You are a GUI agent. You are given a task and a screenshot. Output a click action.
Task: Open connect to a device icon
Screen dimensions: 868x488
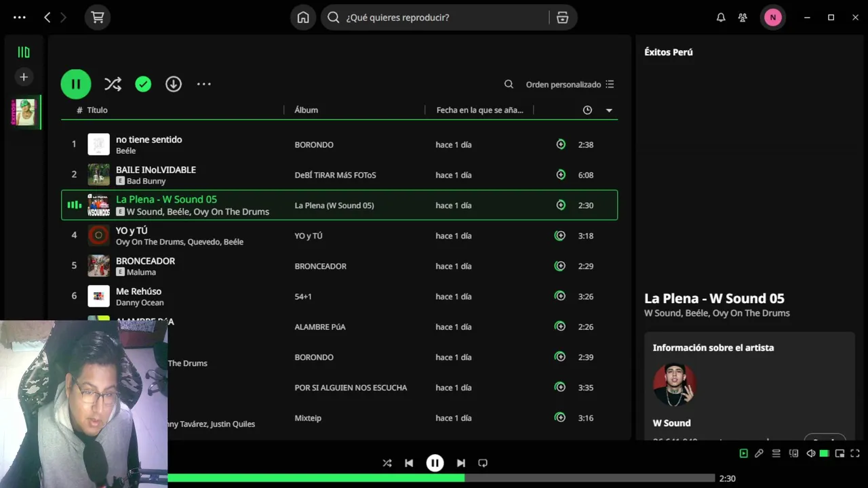[794, 453]
